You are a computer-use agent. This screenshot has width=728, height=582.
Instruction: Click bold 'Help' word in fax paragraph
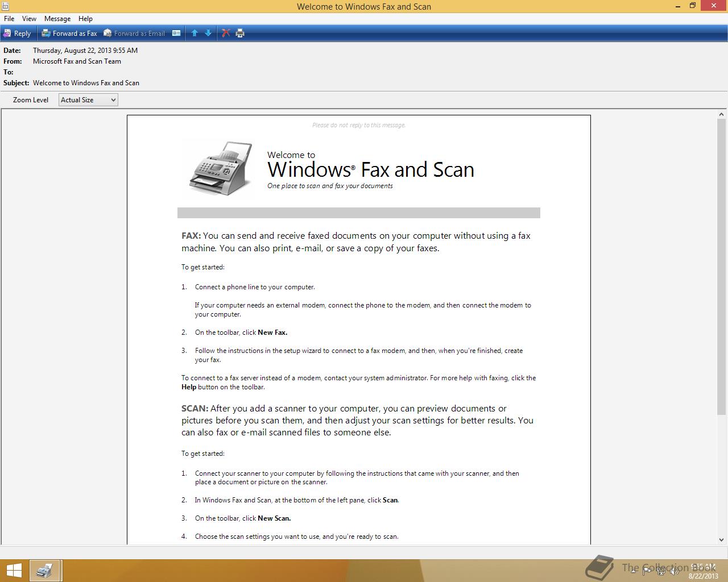pyautogui.click(x=189, y=387)
